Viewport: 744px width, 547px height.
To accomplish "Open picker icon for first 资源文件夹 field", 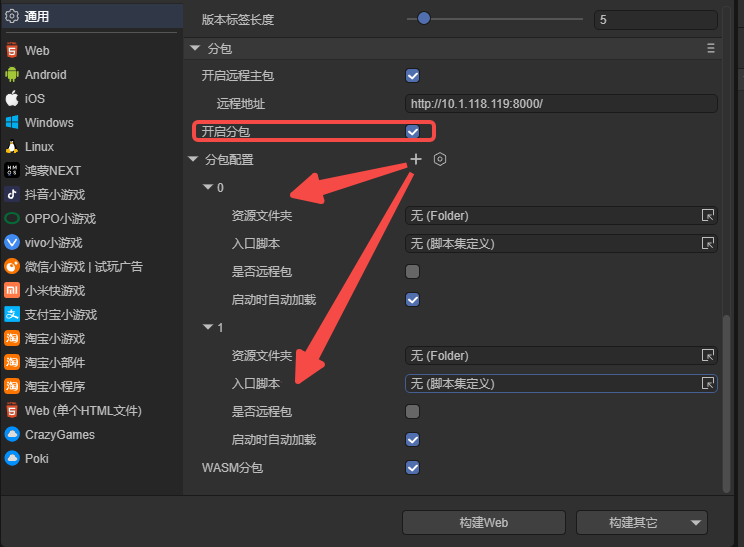I will point(708,216).
